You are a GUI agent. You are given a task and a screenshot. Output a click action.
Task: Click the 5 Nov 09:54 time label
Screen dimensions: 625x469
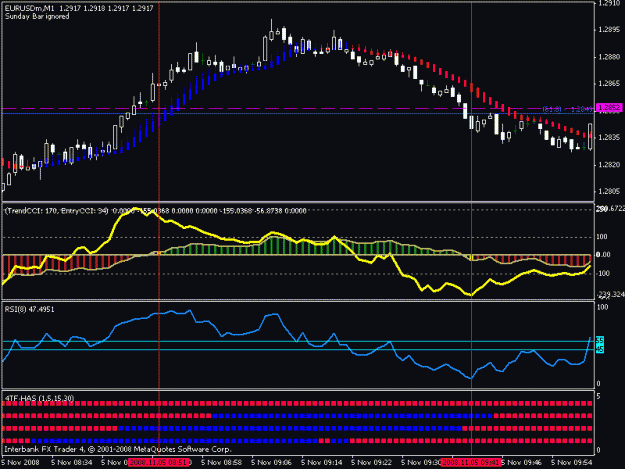tap(572, 463)
